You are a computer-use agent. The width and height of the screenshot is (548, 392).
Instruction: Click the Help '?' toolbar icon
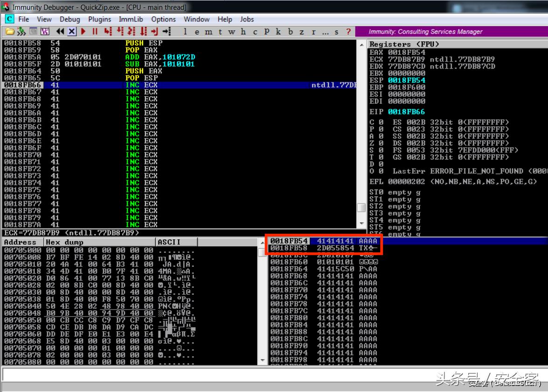coord(348,32)
